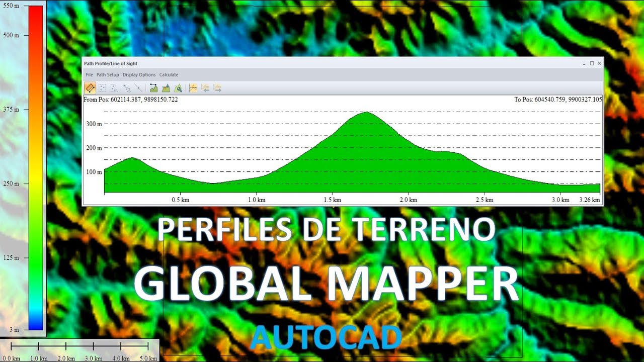Click the dotted-square point selection toolbar icon

(102, 88)
